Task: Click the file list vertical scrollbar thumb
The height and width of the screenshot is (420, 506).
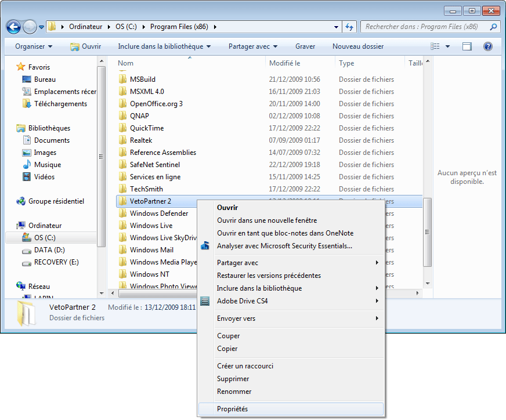Action: click(427, 232)
